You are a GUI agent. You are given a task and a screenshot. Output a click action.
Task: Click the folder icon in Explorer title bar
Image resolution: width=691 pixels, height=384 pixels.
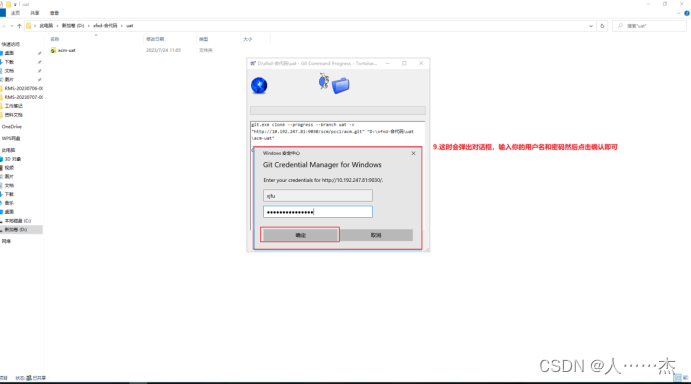(8, 4)
